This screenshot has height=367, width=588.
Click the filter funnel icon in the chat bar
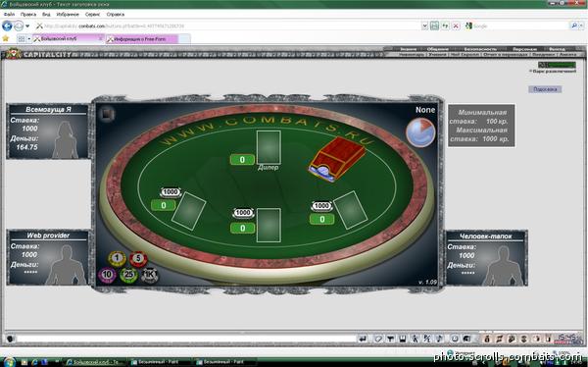point(390,339)
